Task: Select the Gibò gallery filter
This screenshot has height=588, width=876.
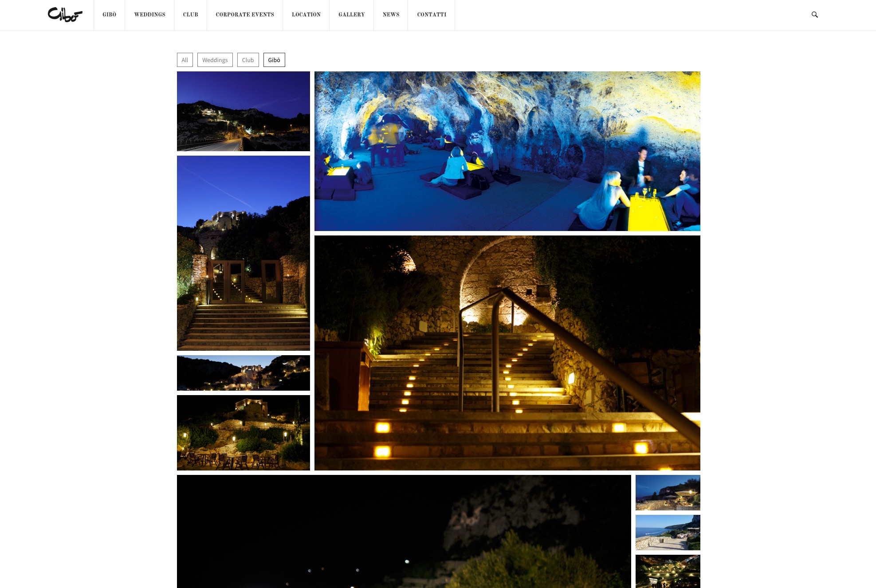Action: (x=274, y=60)
